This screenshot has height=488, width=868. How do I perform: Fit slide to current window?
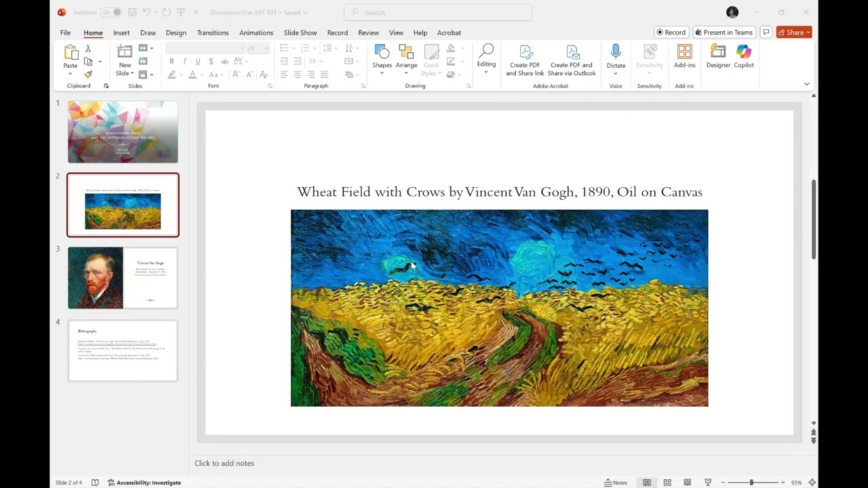click(812, 483)
